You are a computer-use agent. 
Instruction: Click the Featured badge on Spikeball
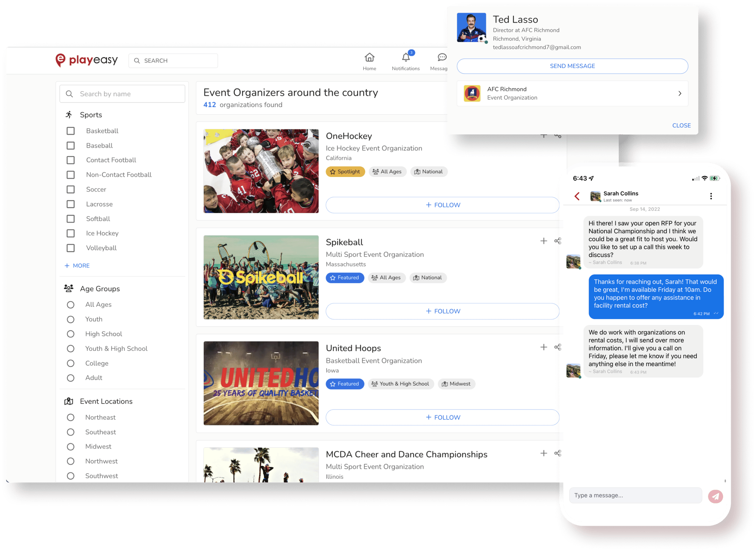[345, 278]
